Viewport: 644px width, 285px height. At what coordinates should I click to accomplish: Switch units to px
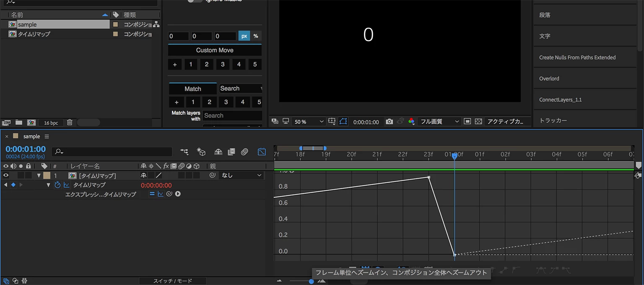click(x=244, y=36)
